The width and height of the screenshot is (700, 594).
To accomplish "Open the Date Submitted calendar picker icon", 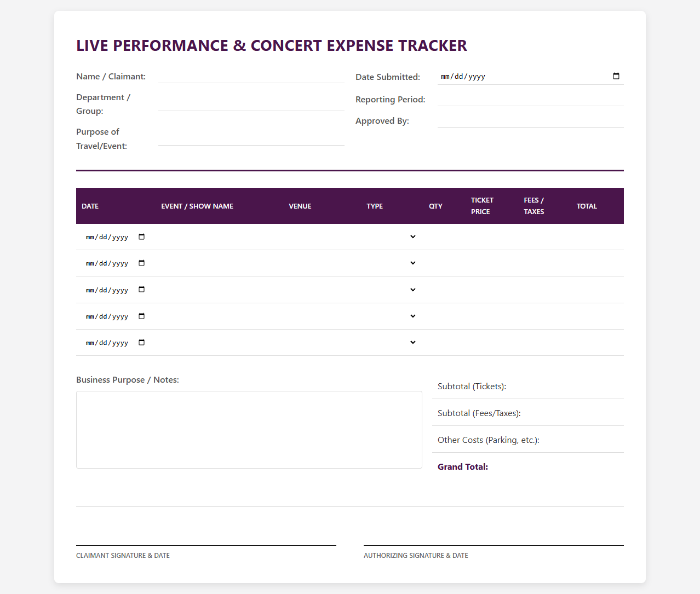I will [616, 76].
